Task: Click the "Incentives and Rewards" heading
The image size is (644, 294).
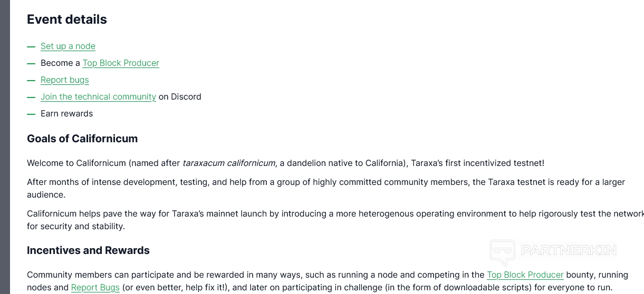Action: pos(88,251)
